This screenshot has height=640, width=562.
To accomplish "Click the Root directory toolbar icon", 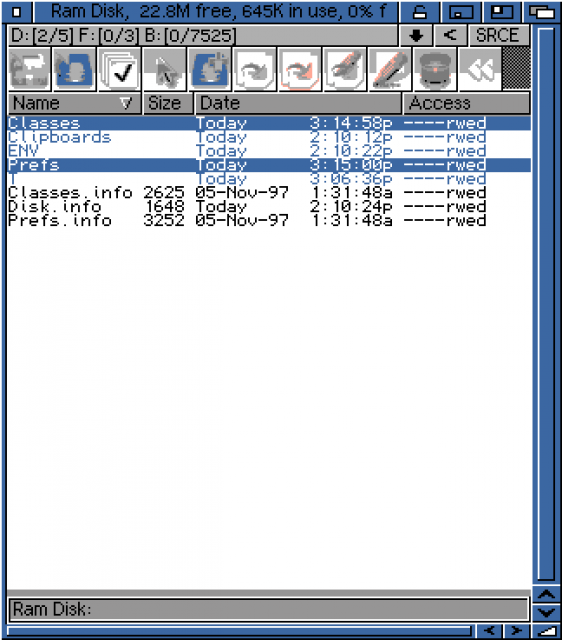I will point(74,69).
